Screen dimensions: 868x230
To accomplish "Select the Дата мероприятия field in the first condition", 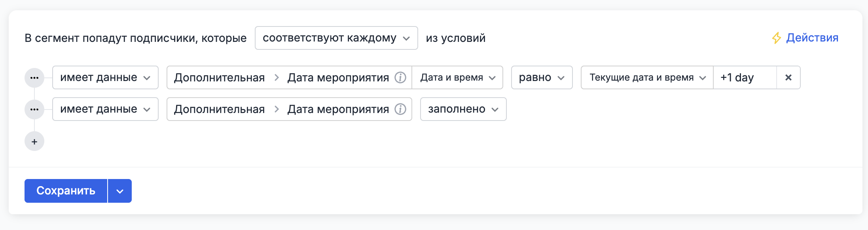I will (x=338, y=77).
